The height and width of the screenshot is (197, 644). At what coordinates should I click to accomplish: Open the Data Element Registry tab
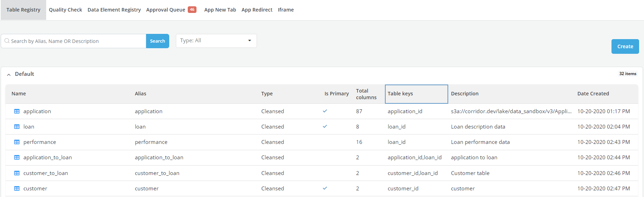(x=114, y=10)
